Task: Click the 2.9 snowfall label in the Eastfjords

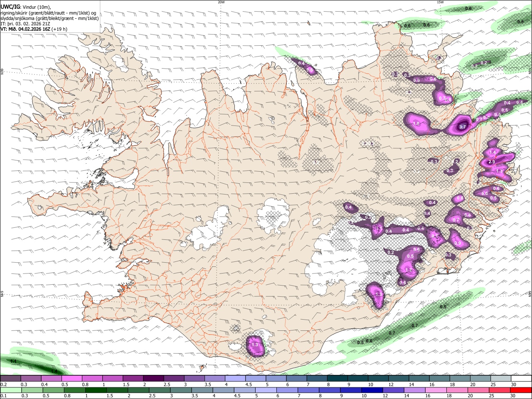Action: 491,162
